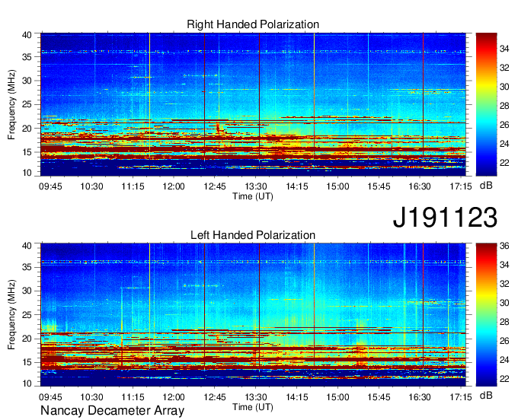Click the "Time (UT)" label under Left Handed plot
Viewport: 518px width, 420px height.
[253, 407]
